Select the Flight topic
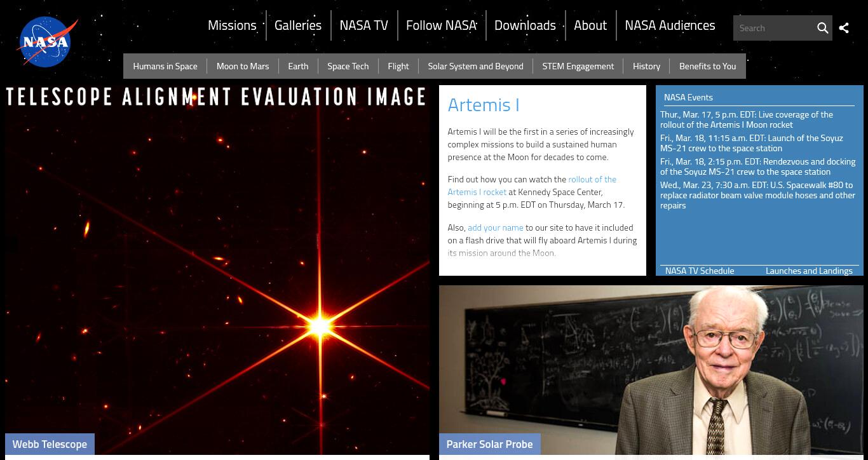 tap(398, 66)
